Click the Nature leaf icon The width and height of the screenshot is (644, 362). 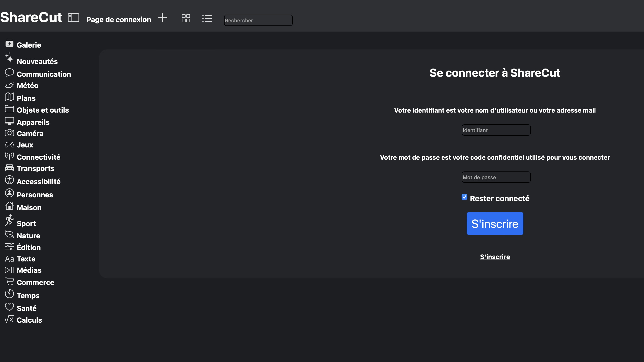click(9, 234)
